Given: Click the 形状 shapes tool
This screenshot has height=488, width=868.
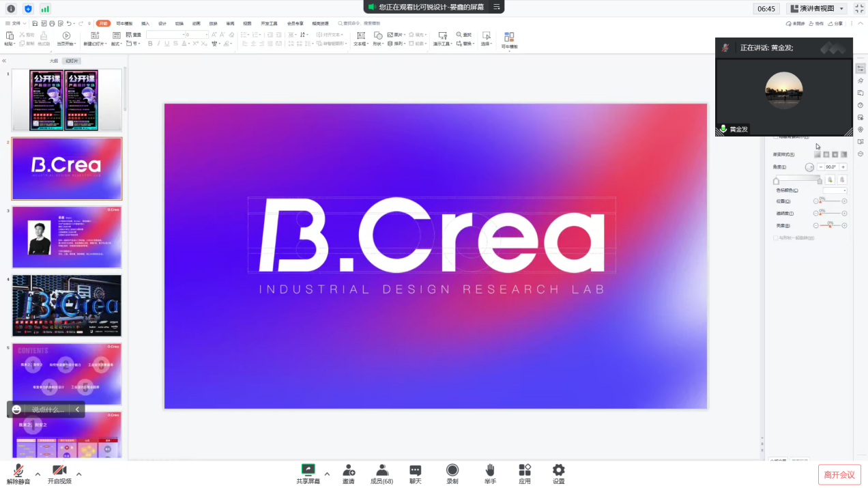Looking at the screenshot, I should pos(378,38).
